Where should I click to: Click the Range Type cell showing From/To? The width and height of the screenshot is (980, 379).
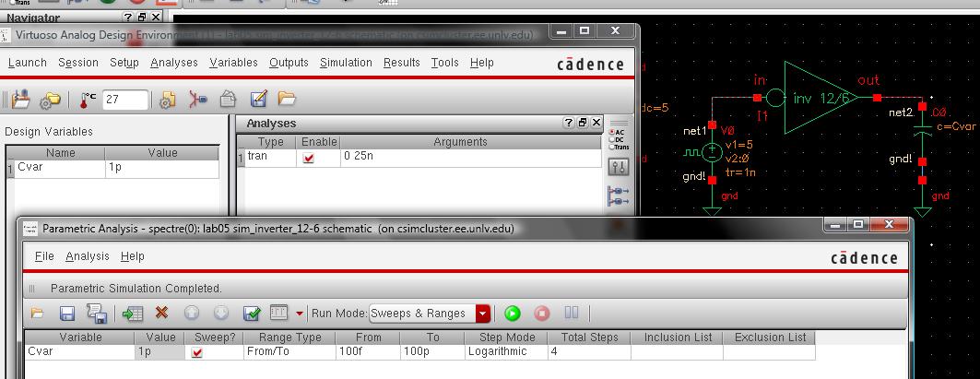coord(290,352)
